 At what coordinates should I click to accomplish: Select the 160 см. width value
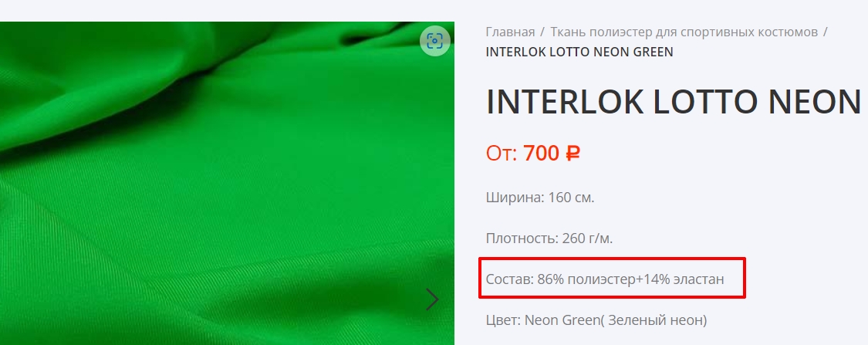(571, 198)
